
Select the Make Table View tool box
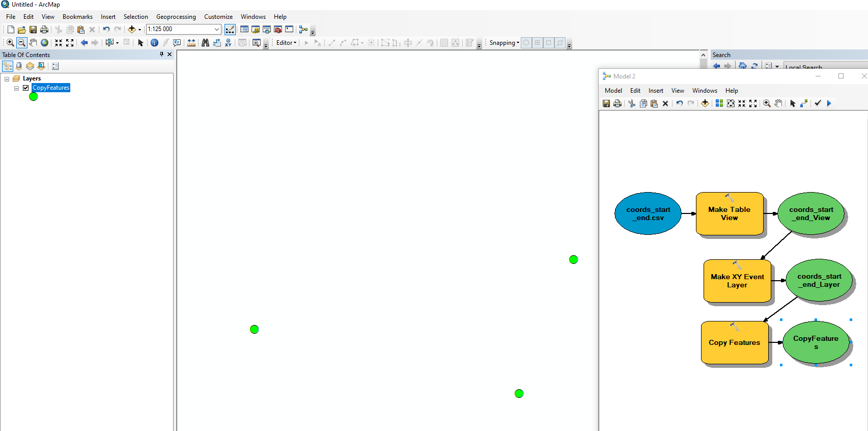pyautogui.click(x=730, y=213)
